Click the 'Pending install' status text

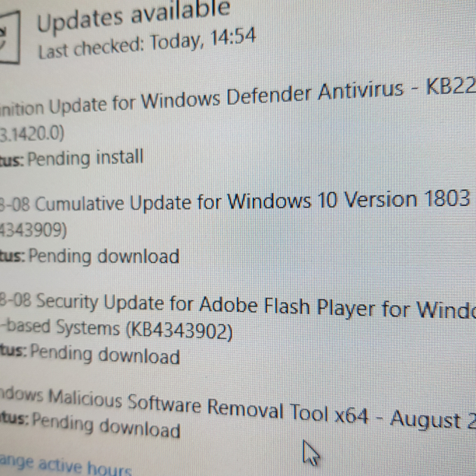(86, 157)
